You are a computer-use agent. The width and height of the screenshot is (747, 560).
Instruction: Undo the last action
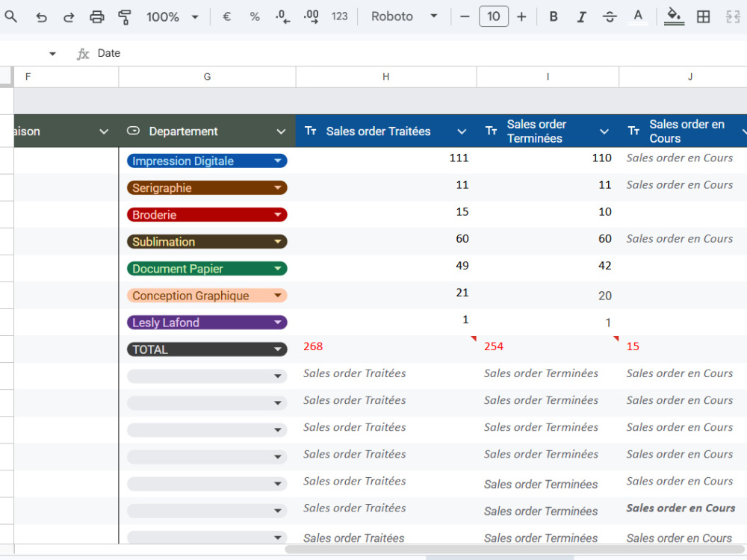pyautogui.click(x=41, y=17)
